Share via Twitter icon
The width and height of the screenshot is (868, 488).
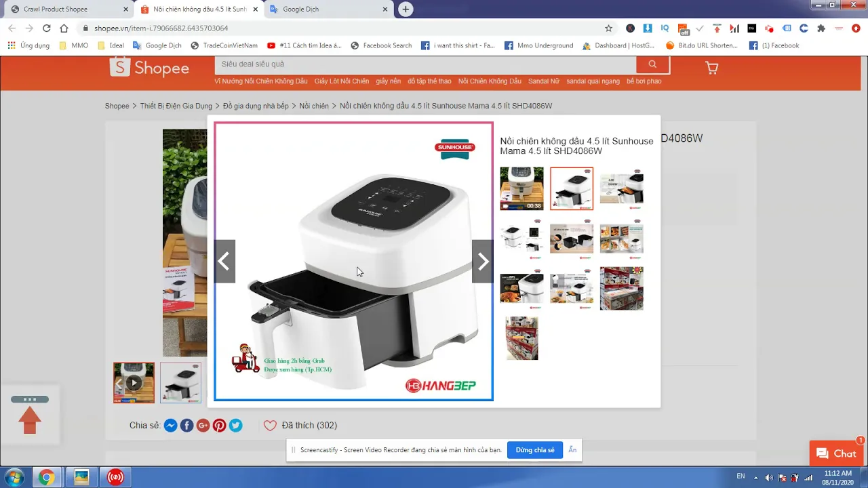click(235, 426)
